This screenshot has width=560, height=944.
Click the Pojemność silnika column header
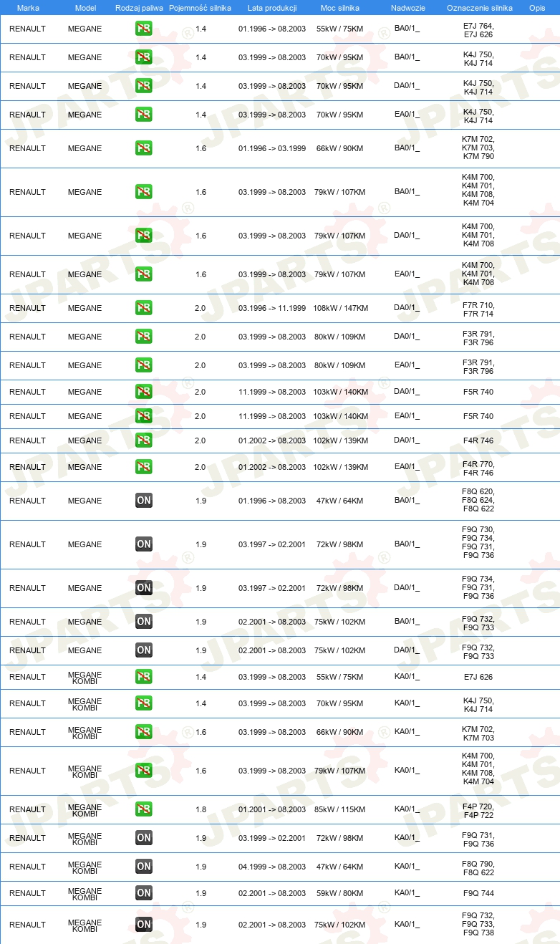click(200, 8)
